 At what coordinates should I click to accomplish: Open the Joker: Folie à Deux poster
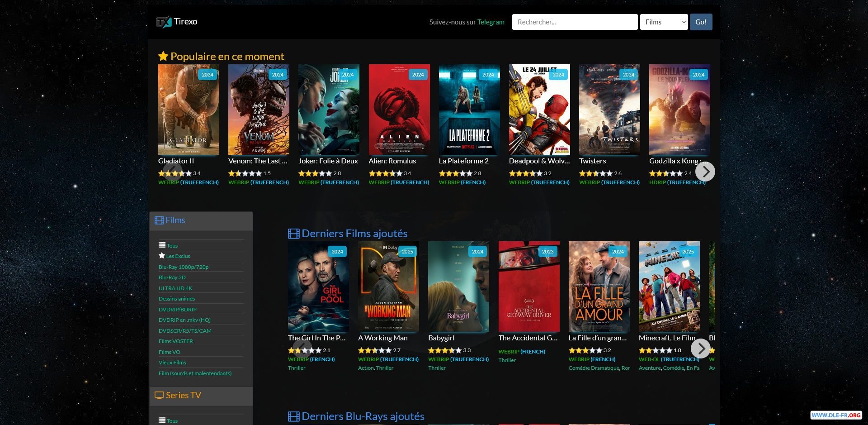(329, 110)
